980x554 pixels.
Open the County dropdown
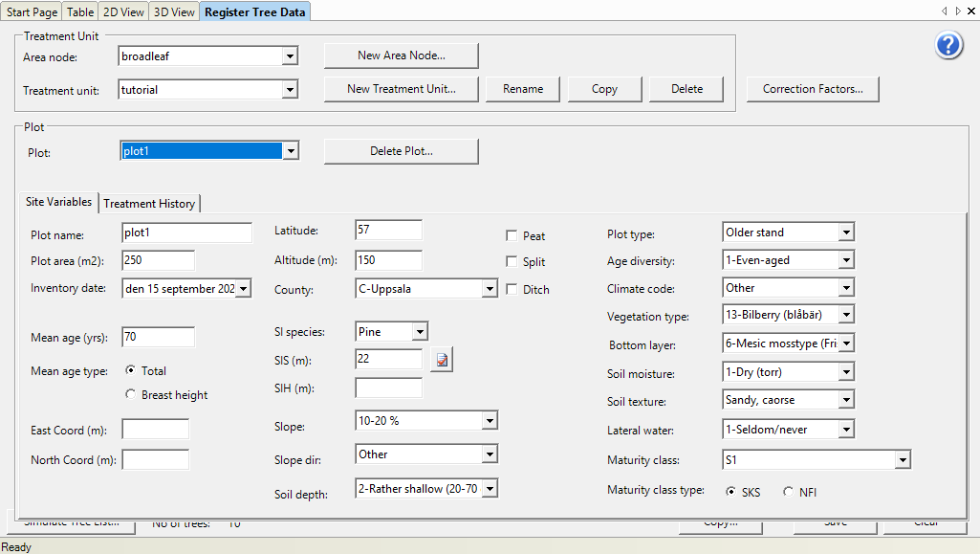(490, 289)
